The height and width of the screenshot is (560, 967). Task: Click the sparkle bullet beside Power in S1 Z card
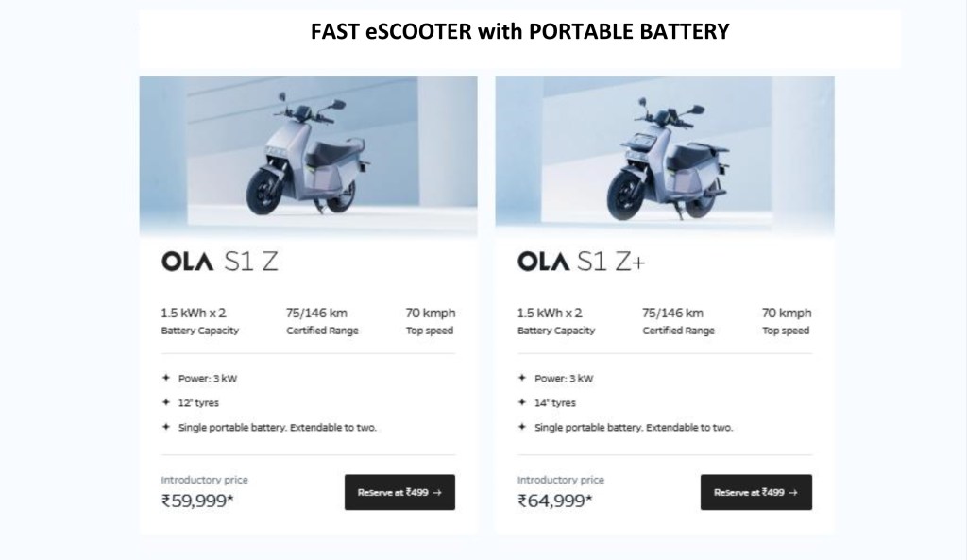(165, 379)
